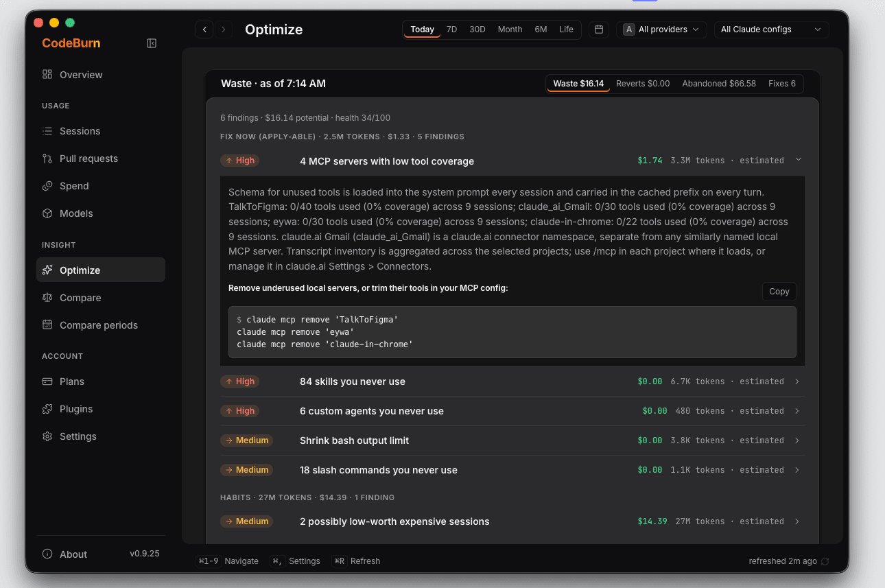Expand the 18 slash commands row

tap(512, 470)
